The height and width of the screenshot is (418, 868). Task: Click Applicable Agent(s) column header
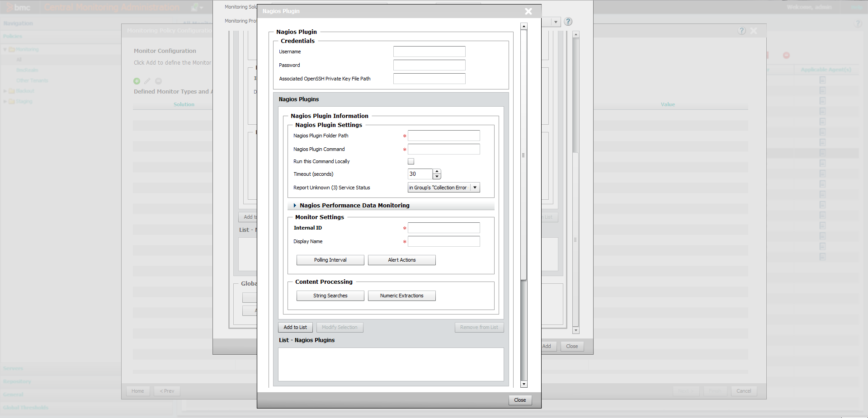point(826,70)
